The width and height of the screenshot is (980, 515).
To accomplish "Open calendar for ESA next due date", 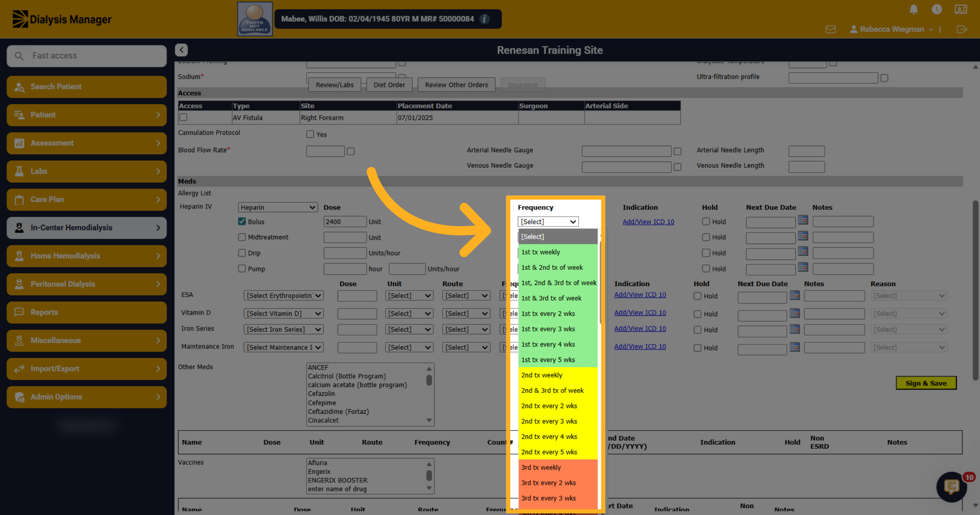I will click(795, 295).
